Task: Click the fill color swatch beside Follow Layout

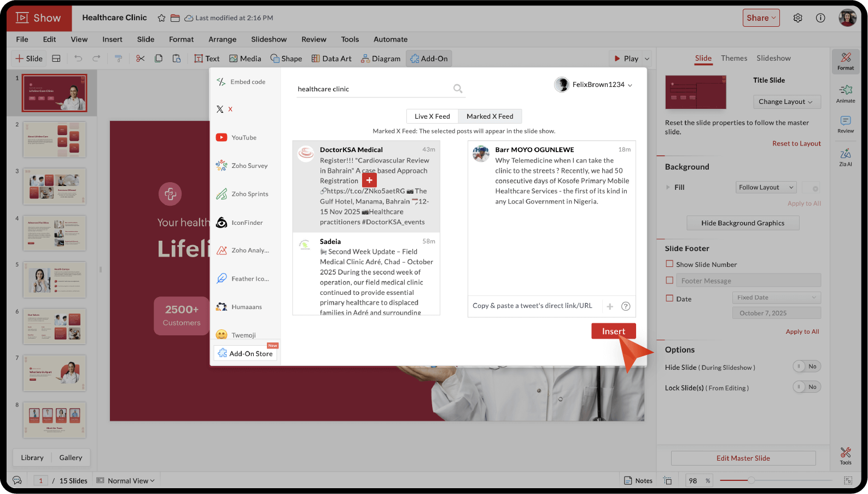Action: (811, 188)
